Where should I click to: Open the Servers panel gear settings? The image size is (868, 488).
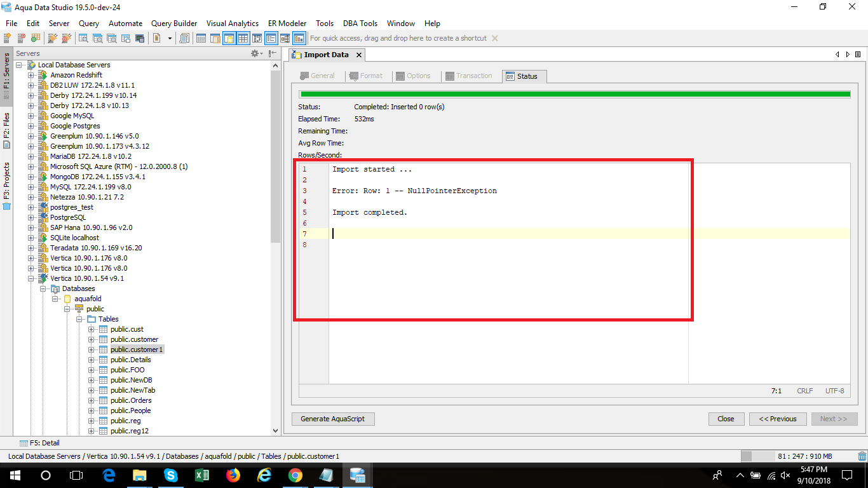(x=255, y=54)
